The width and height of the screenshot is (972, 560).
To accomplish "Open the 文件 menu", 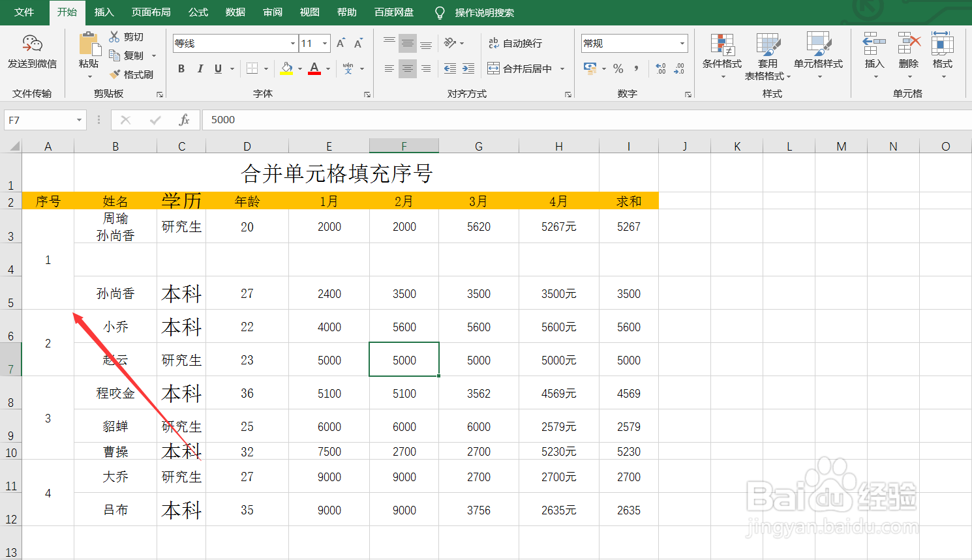I will (x=25, y=12).
